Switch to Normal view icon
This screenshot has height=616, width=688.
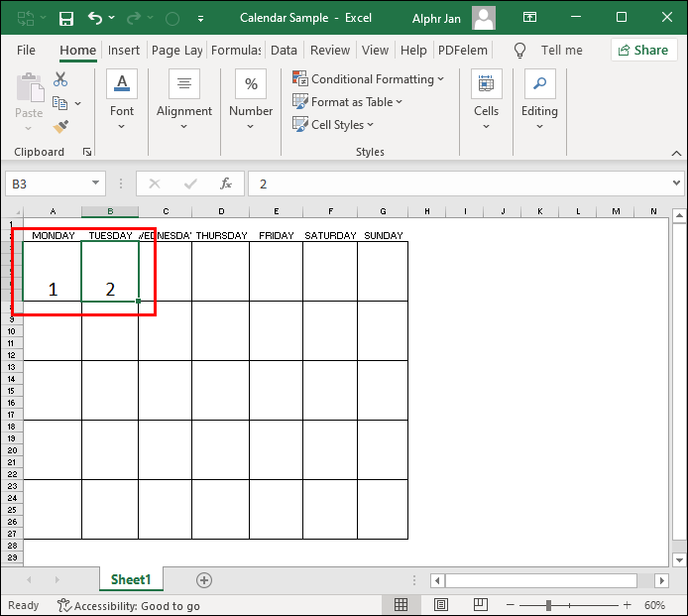point(401,605)
